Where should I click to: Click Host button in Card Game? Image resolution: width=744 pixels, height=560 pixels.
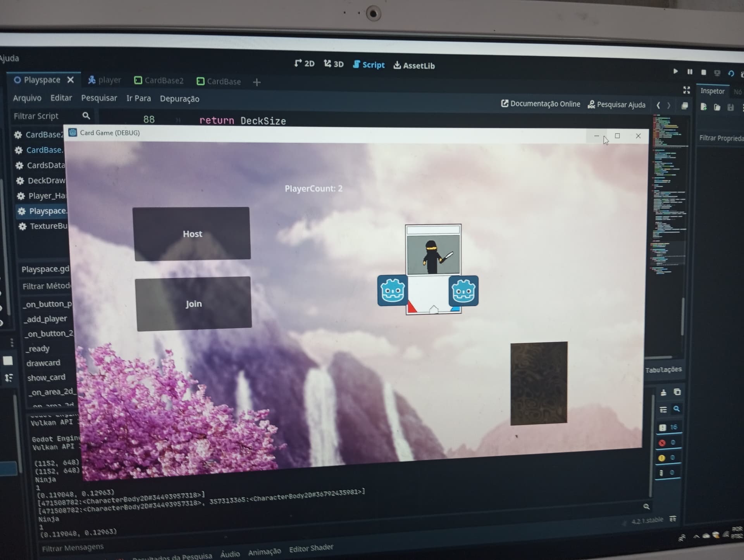(191, 233)
